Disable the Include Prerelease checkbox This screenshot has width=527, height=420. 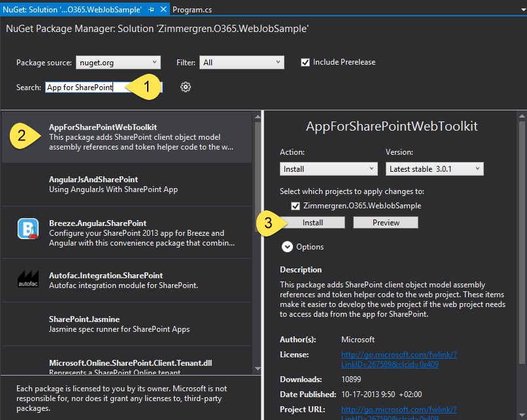coord(305,62)
